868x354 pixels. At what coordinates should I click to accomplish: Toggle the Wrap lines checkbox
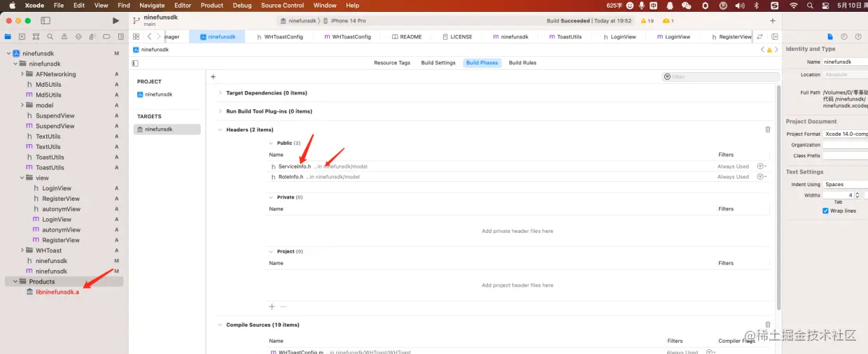click(x=825, y=211)
